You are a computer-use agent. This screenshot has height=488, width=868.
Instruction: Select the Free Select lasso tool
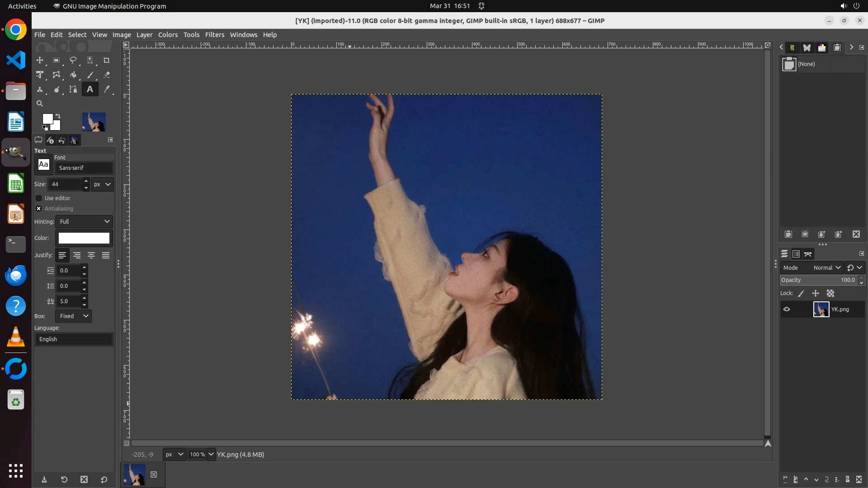click(x=73, y=60)
